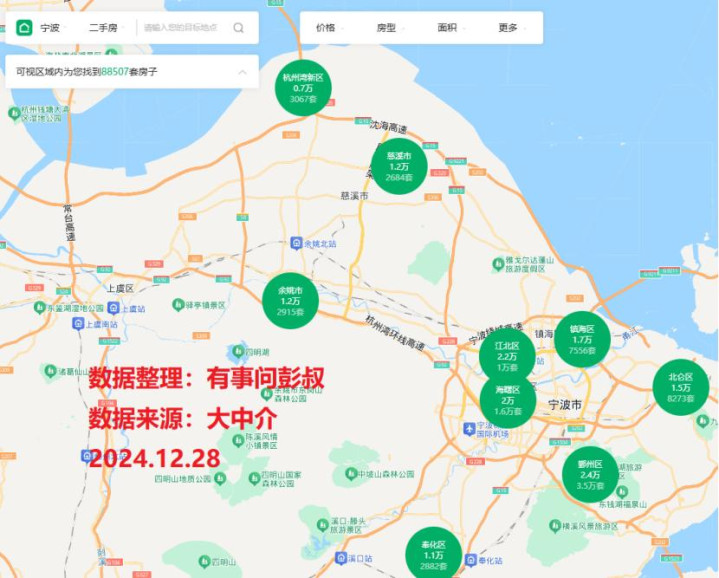The image size is (719, 578).
Task: Select the 慈溪市 district bubble
Action: 399,166
